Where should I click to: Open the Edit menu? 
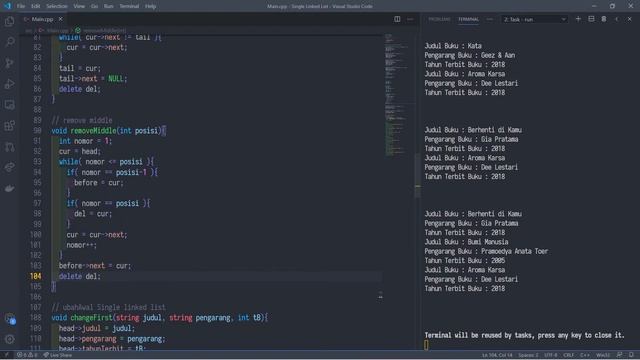(36, 6)
